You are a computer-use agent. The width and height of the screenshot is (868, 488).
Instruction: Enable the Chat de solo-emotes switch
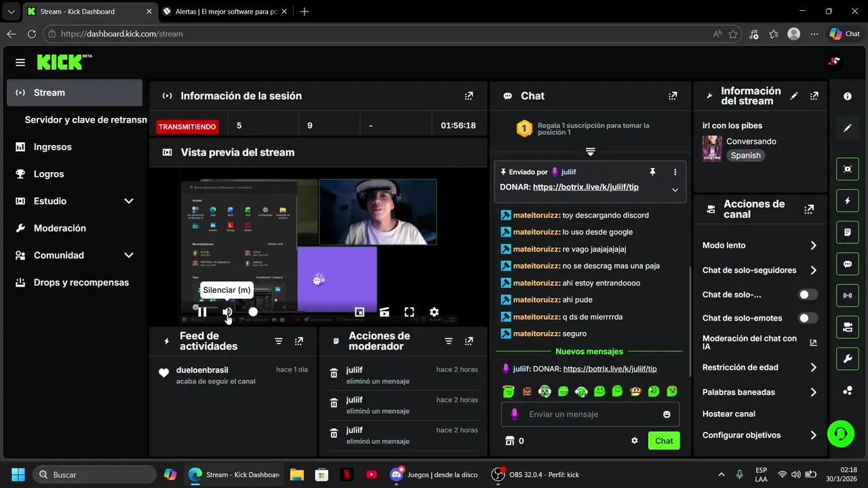click(x=808, y=318)
